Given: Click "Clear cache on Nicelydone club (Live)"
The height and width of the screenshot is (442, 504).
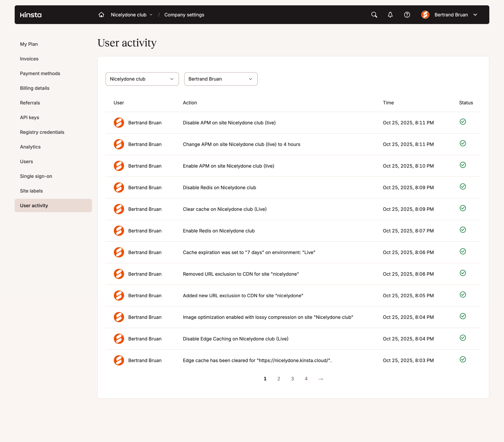Looking at the screenshot, I should coord(225,209).
